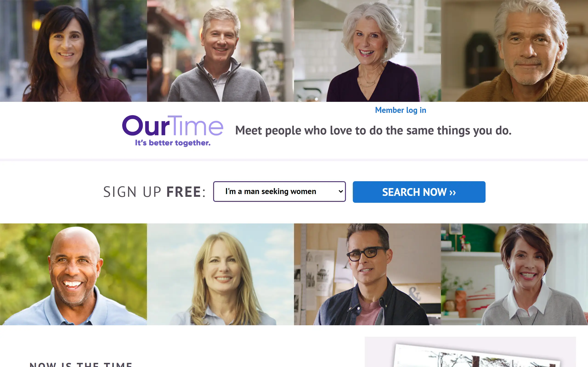The width and height of the screenshot is (588, 367).
Task: Select photo of dark-haired woman on street
Action: [73, 51]
